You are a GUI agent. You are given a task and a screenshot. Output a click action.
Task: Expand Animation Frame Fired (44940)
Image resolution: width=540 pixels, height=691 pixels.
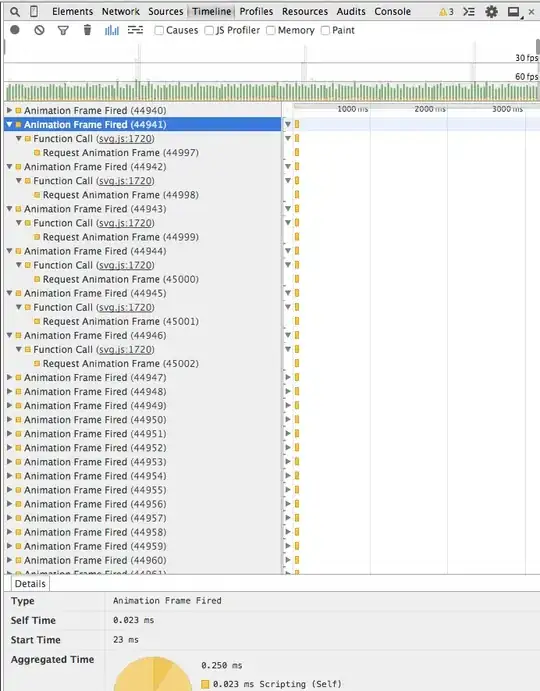pos(9,110)
